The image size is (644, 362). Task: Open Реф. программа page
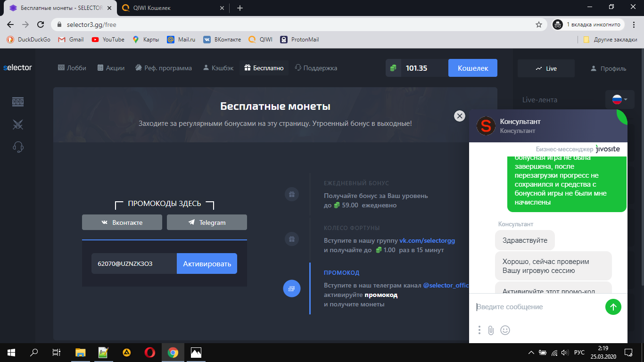point(164,68)
